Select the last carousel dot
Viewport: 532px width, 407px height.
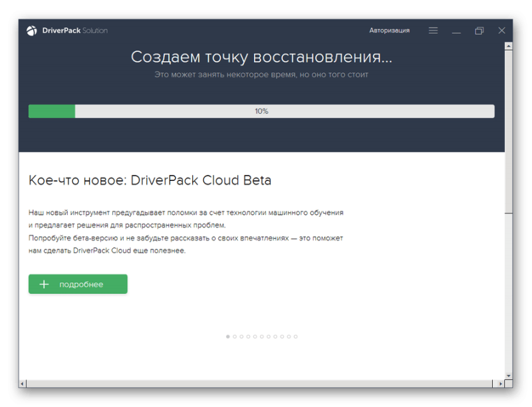[296, 337]
